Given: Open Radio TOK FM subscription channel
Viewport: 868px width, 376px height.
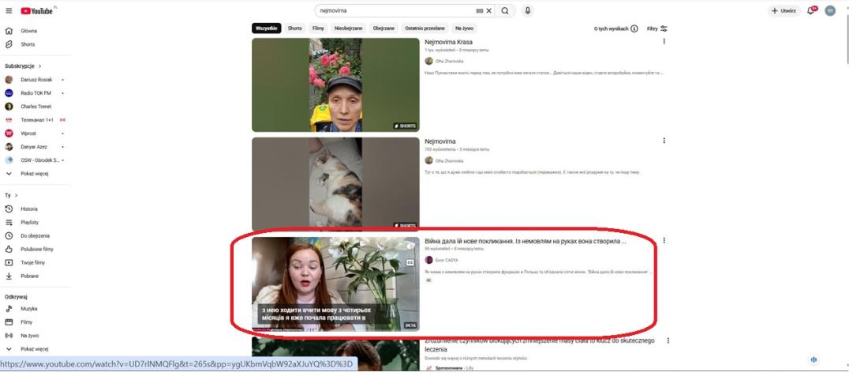Looking at the screenshot, I should click(35, 92).
